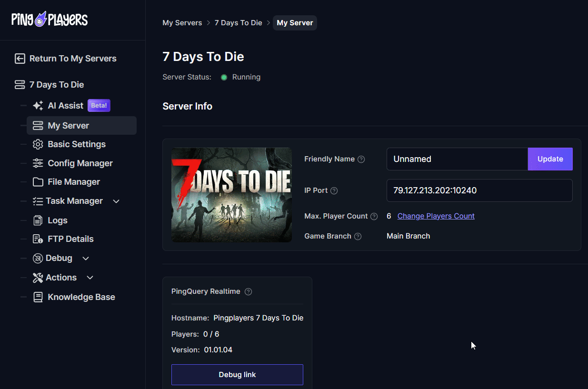This screenshot has width=588, height=389.
Task: Click the FTP Details icon
Action: pos(38,239)
